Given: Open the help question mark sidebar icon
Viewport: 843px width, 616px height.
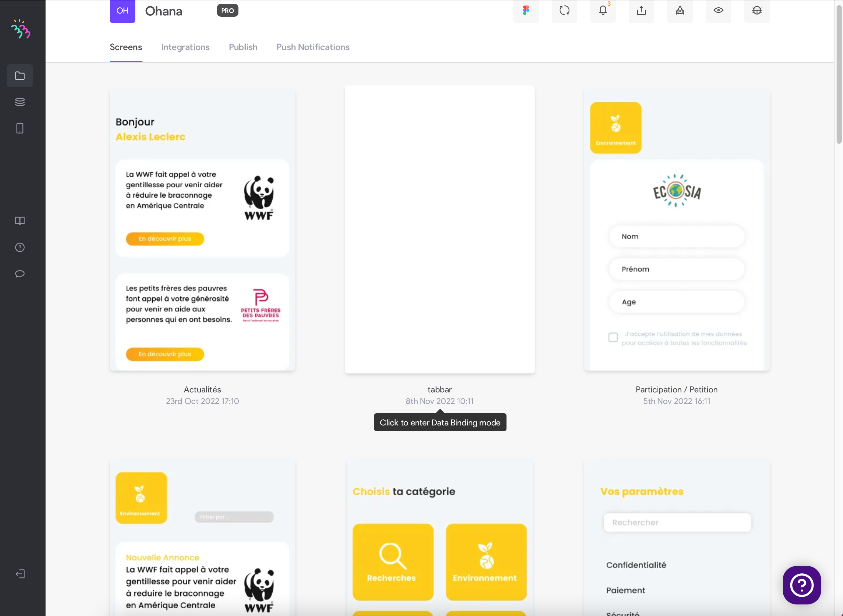Looking at the screenshot, I should click(x=20, y=247).
